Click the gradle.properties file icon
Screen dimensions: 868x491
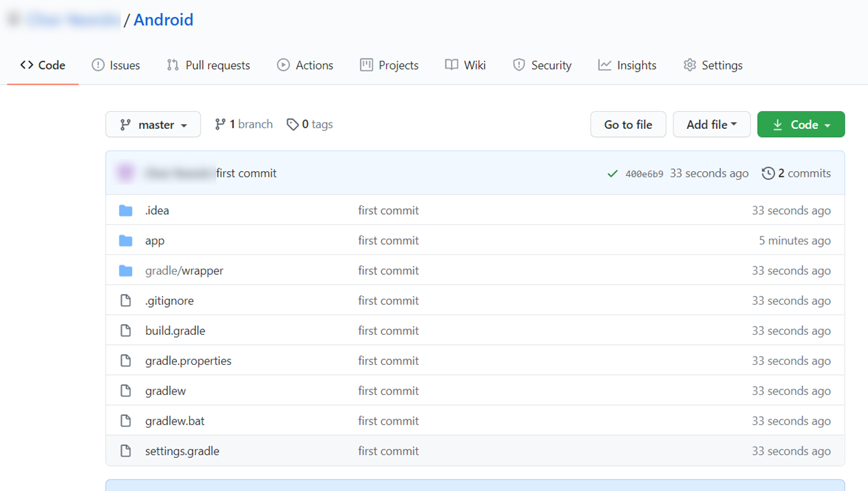(x=126, y=361)
